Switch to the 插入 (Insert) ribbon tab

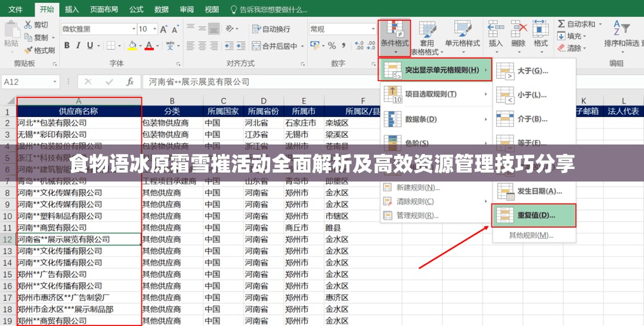click(72, 10)
